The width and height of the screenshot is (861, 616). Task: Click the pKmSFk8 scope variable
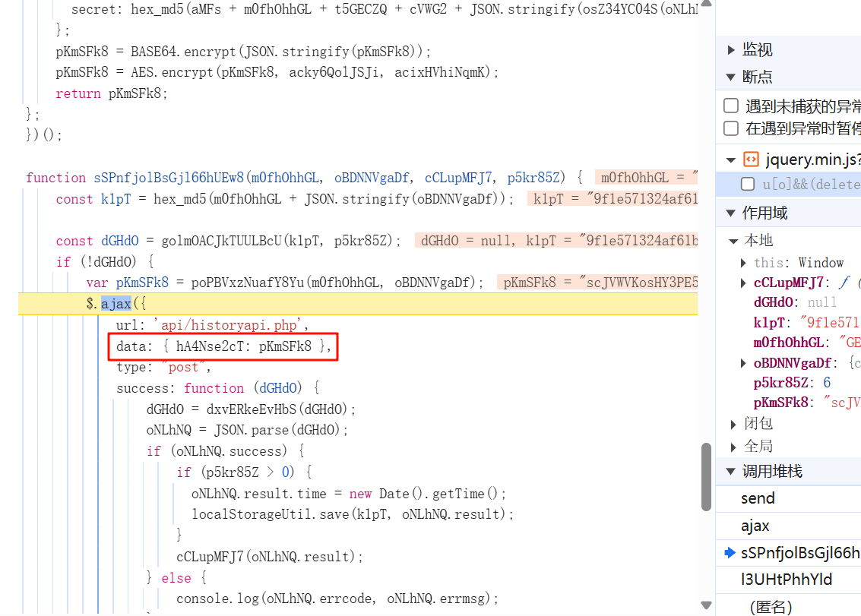[806, 403]
